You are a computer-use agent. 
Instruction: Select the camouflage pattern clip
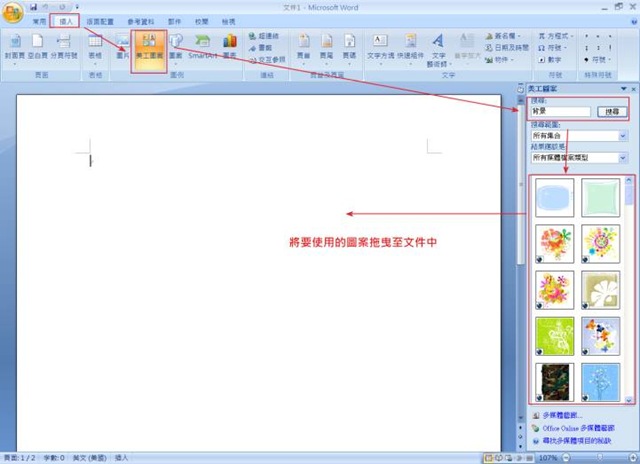(554, 382)
